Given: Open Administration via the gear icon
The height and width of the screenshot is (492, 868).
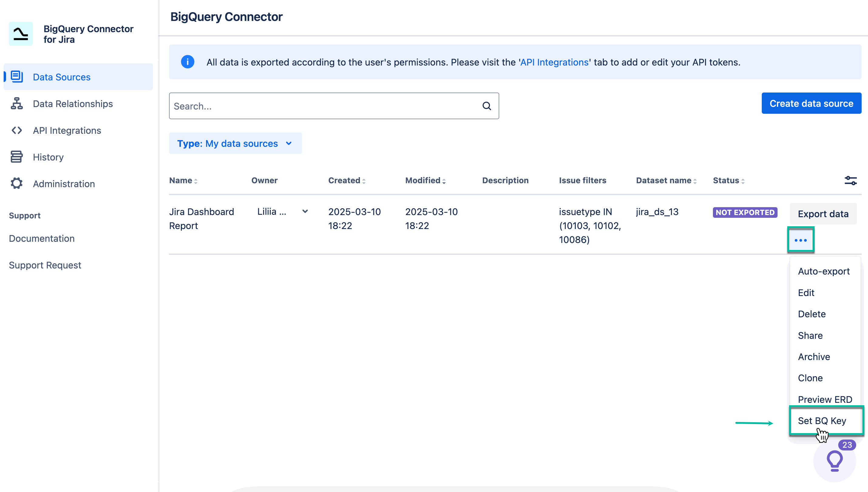Looking at the screenshot, I should [17, 184].
